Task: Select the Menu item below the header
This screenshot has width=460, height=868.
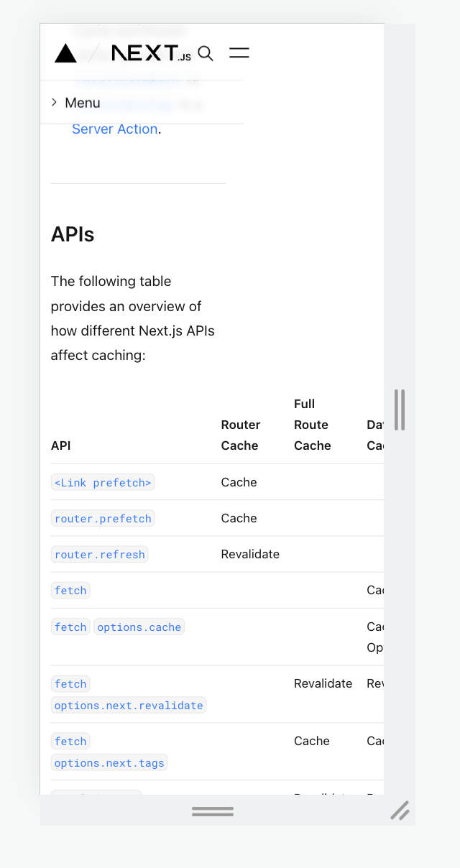Action: [83, 103]
